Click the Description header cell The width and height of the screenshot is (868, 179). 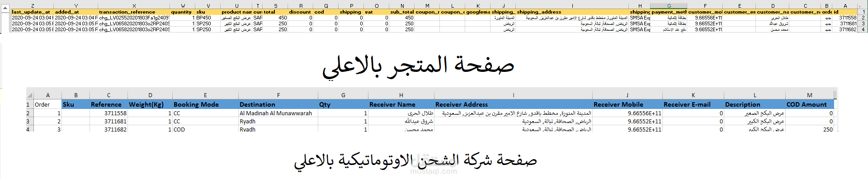755,104
